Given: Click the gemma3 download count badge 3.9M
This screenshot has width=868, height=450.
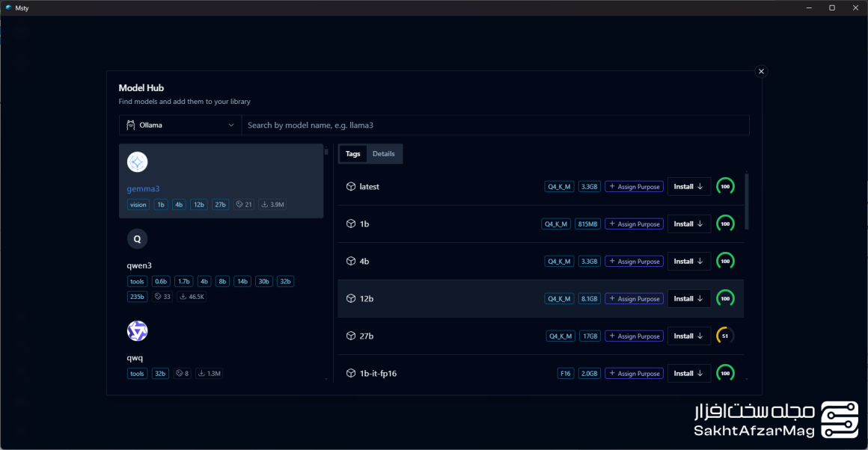Looking at the screenshot, I should click(x=272, y=205).
